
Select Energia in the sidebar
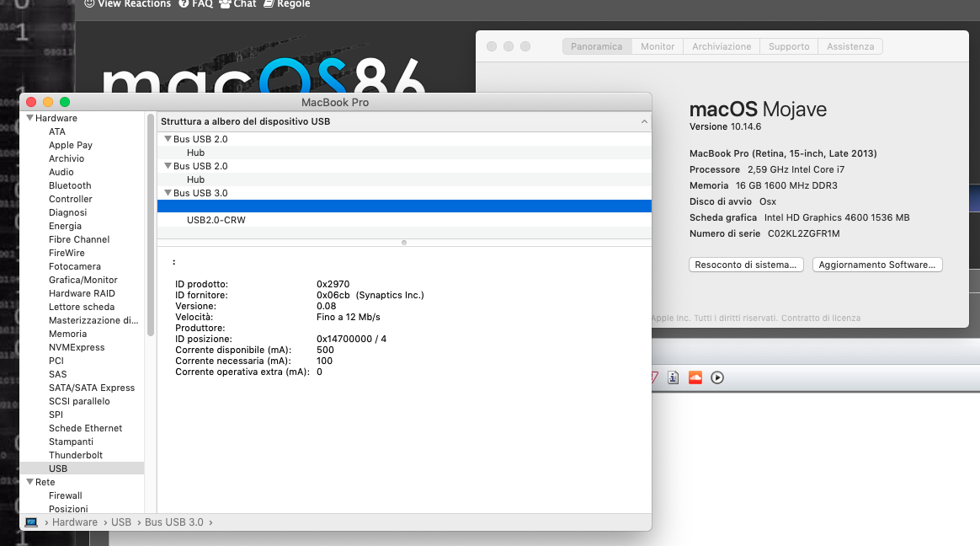[x=65, y=226]
